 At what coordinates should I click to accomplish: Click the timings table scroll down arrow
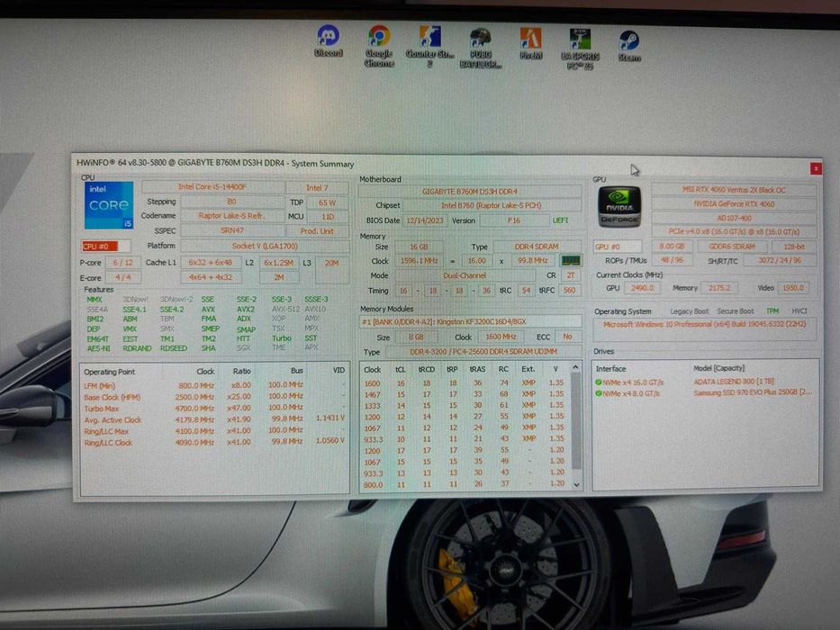[576, 484]
